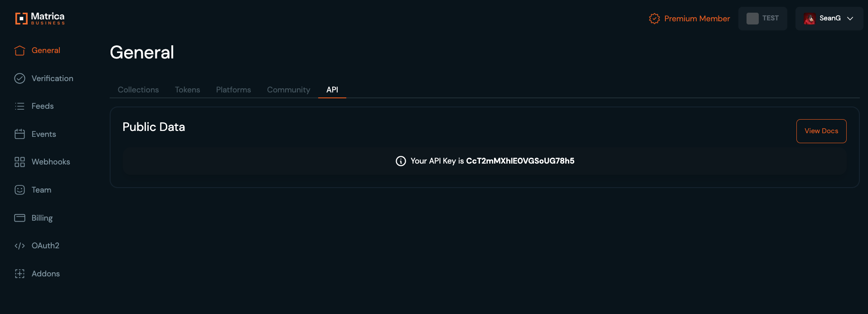Screen dimensions: 868x314
Task: Click the Webhooks grid icon
Action: pyautogui.click(x=19, y=162)
